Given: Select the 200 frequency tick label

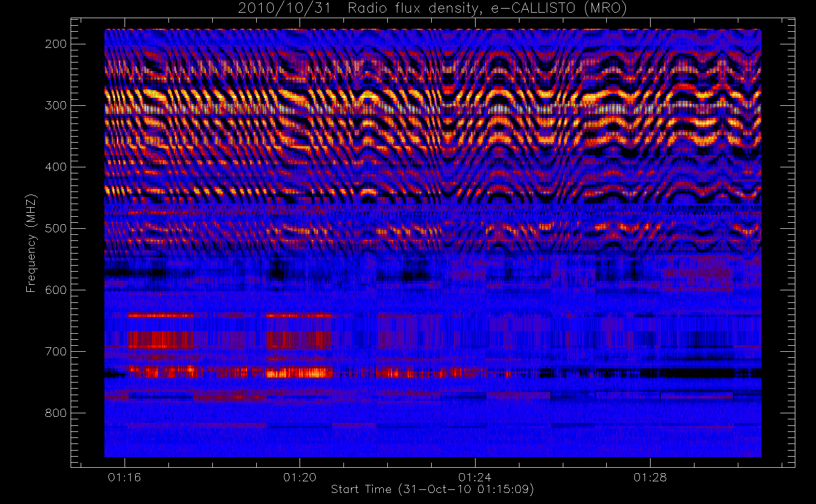Looking at the screenshot, I should coord(56,44).
